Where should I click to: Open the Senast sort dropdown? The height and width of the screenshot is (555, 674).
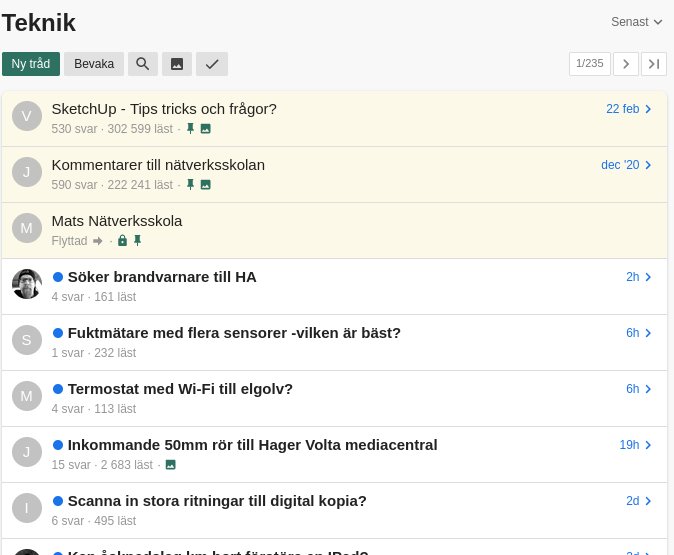click(x=636, y=22)
